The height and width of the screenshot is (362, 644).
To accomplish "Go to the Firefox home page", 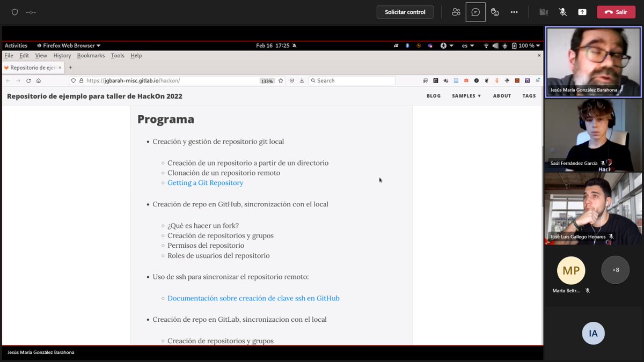I will click(38, 80).
